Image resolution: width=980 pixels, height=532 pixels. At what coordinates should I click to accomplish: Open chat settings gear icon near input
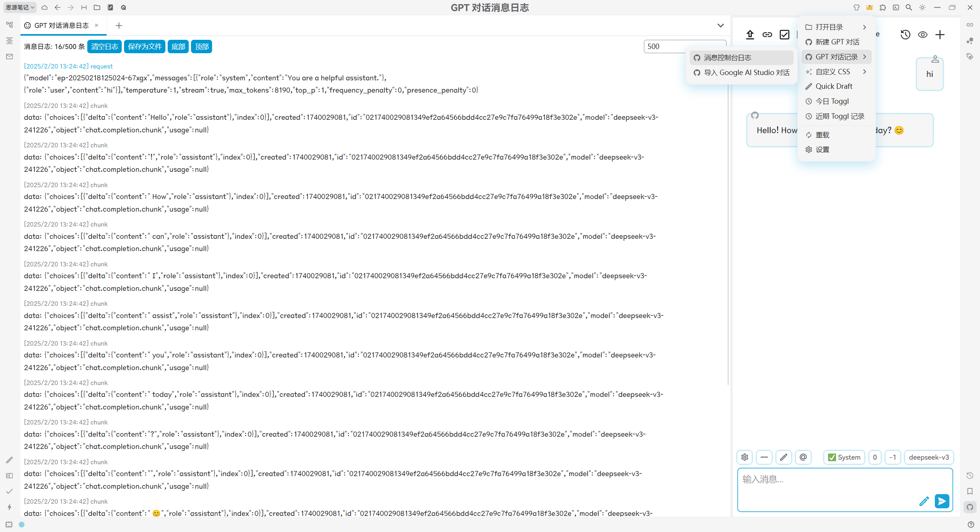point(745,457)
